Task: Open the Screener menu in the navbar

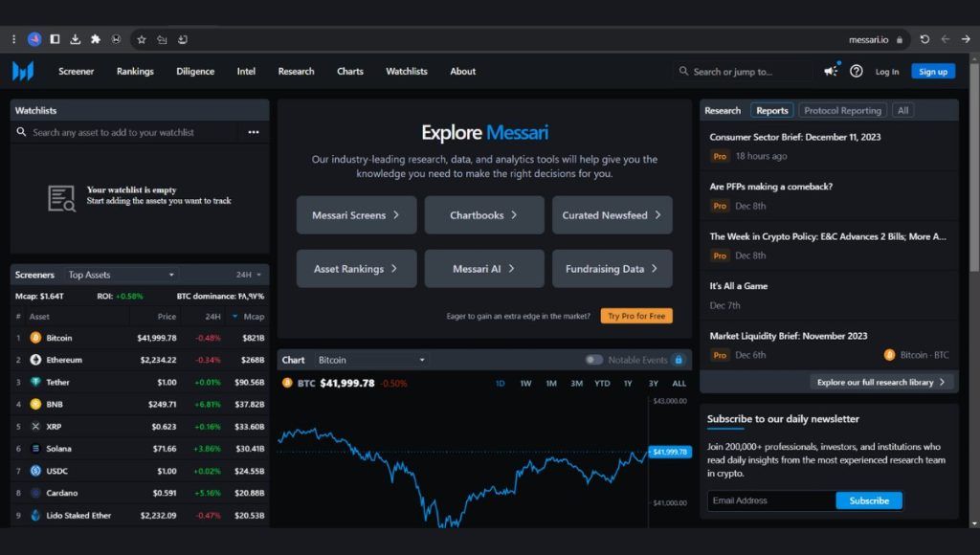Action: (77, 71)
